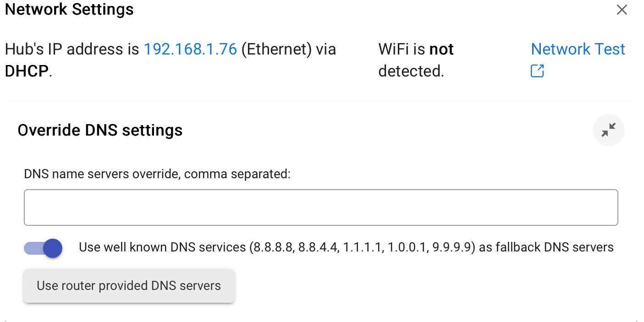Close the Network Settings dialog
Screen dimensions: 644x322
tap(622, 10)
